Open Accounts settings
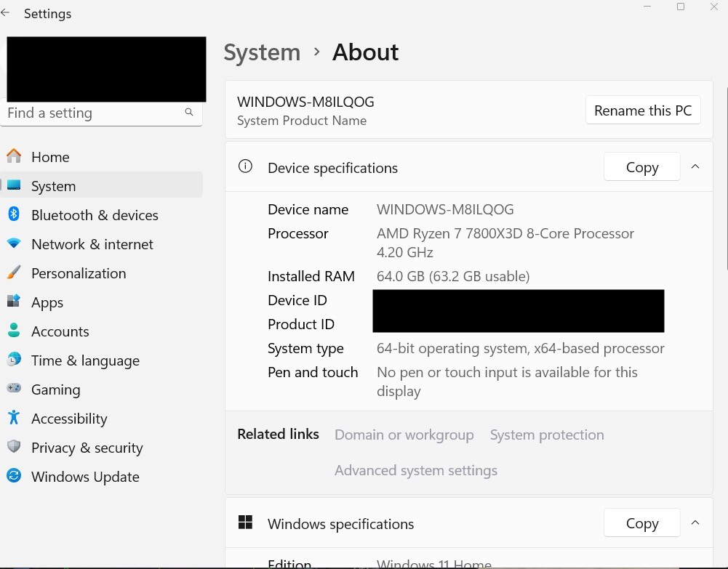The image size is (728, 569). pyautogui.click(x=101, y=331)
